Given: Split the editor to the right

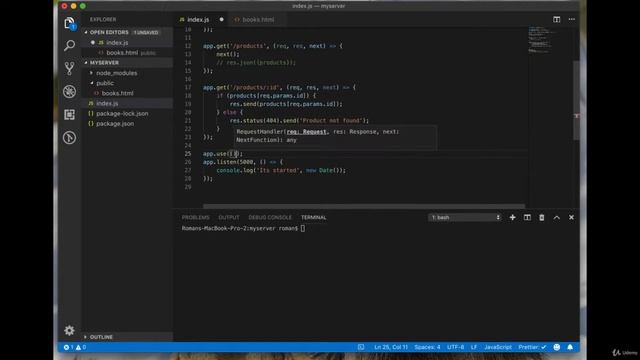Looking at the screenshot, I should pyautogui.click(x=556, y=19).
